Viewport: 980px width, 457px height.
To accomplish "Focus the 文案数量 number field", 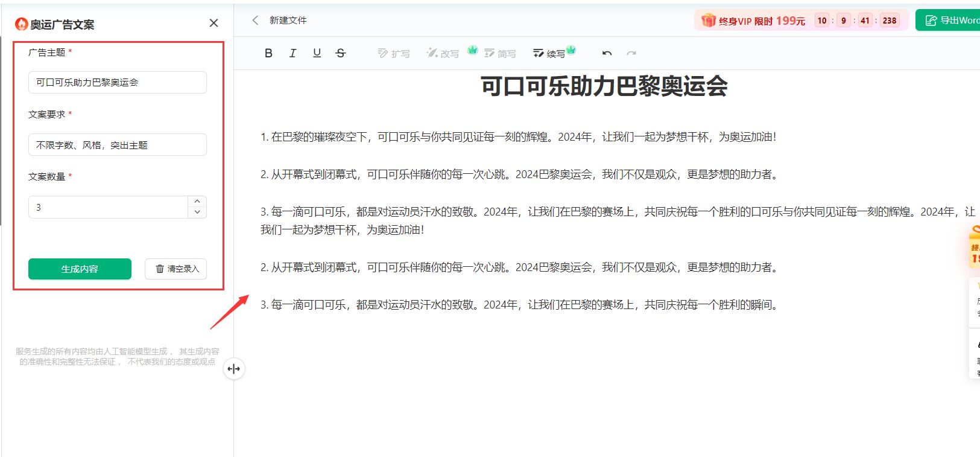I will 109,207.
